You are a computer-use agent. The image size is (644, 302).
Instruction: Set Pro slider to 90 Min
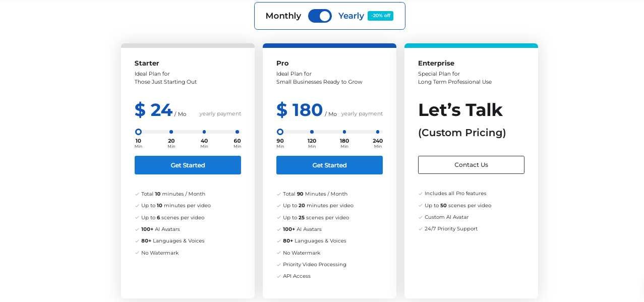click(280, 132)
